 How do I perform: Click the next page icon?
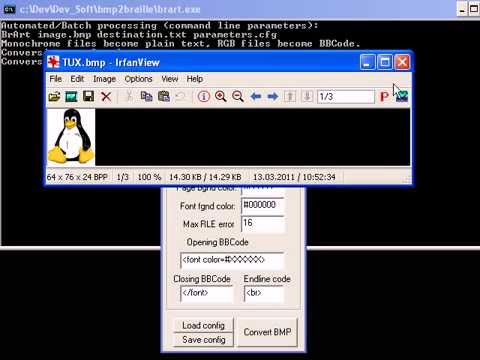click(x=307, y=97)
